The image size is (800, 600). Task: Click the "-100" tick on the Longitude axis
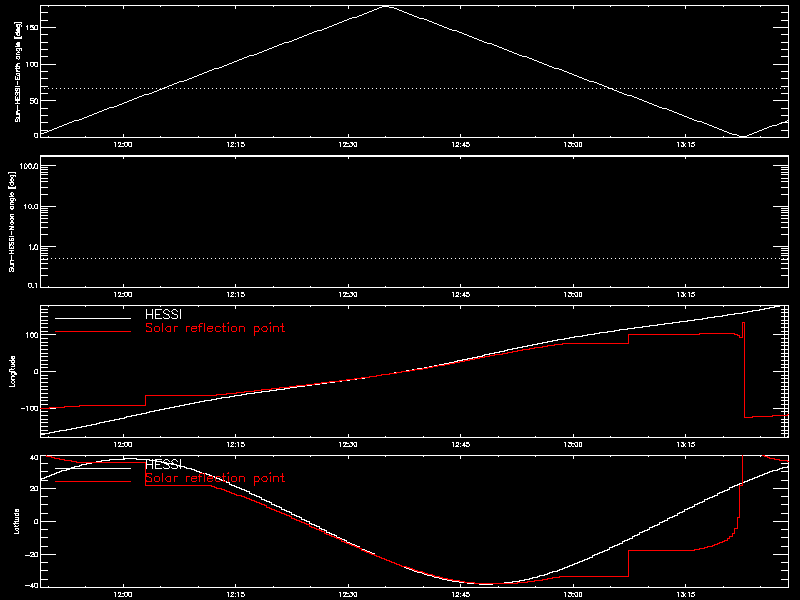point(29,408)
